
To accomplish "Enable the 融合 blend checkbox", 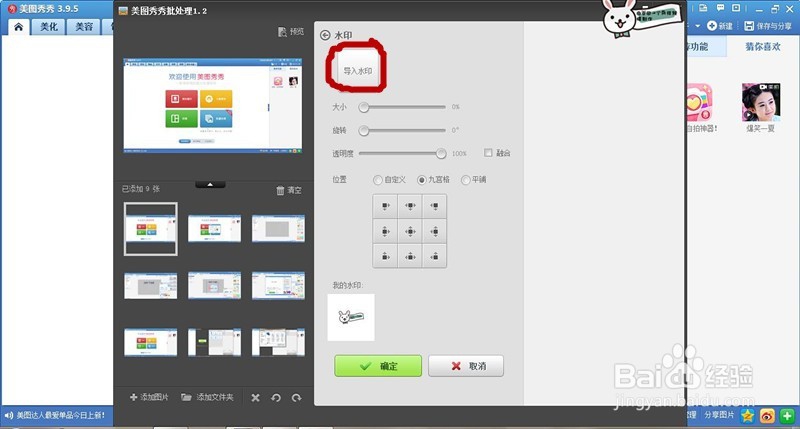I will 488,153.
